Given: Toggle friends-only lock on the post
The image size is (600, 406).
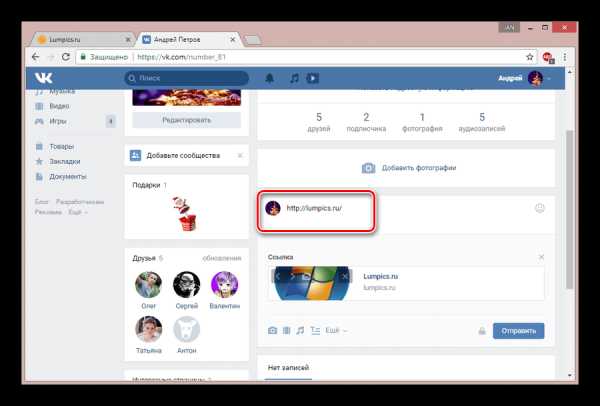Looking at the screenshot, I should [x=482, y=331].
